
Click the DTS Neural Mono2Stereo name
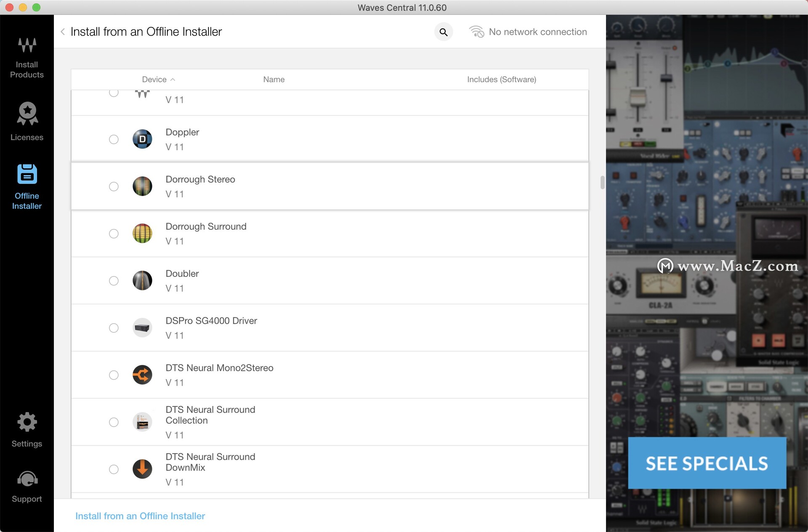tap(219, 368)
